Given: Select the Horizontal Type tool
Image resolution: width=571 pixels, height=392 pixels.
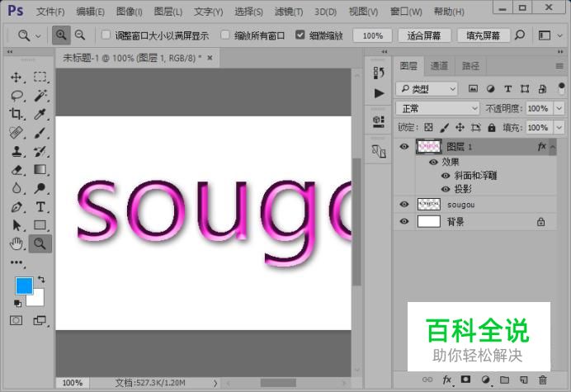Looking at the screenshot, I should pyautogui.click(x=40, y=207).
